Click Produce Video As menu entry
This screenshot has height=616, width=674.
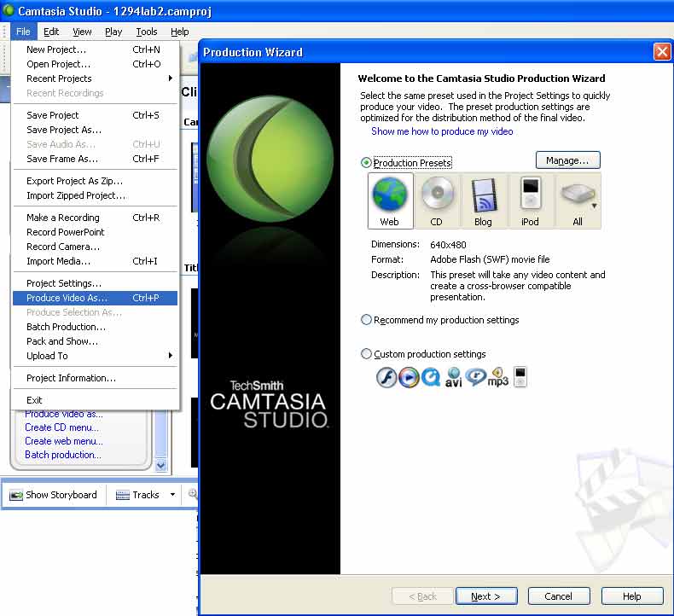[x=95, y=298]
